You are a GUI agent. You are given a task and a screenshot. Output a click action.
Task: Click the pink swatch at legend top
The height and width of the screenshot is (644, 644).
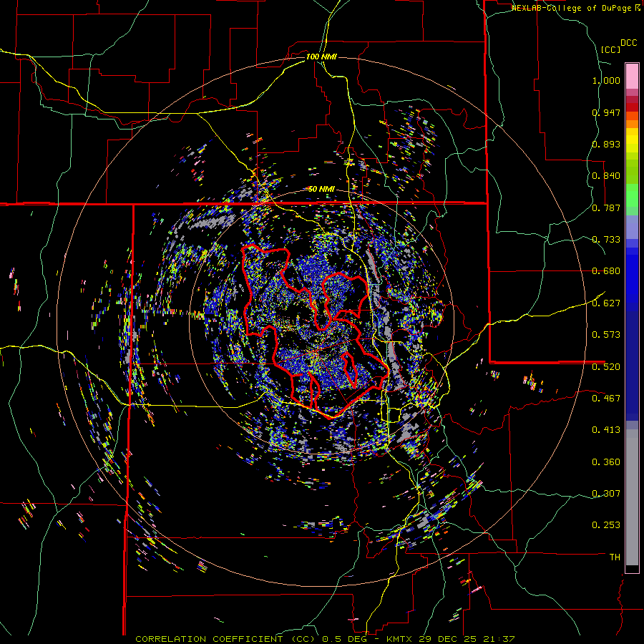(x=632, y=76)
